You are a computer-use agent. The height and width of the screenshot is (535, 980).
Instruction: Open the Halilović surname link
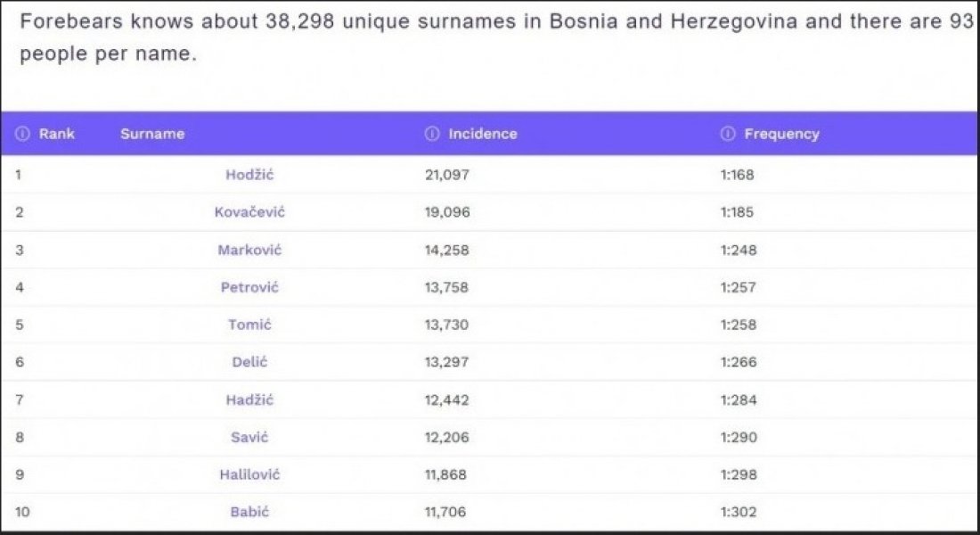[x=249, y=475]
